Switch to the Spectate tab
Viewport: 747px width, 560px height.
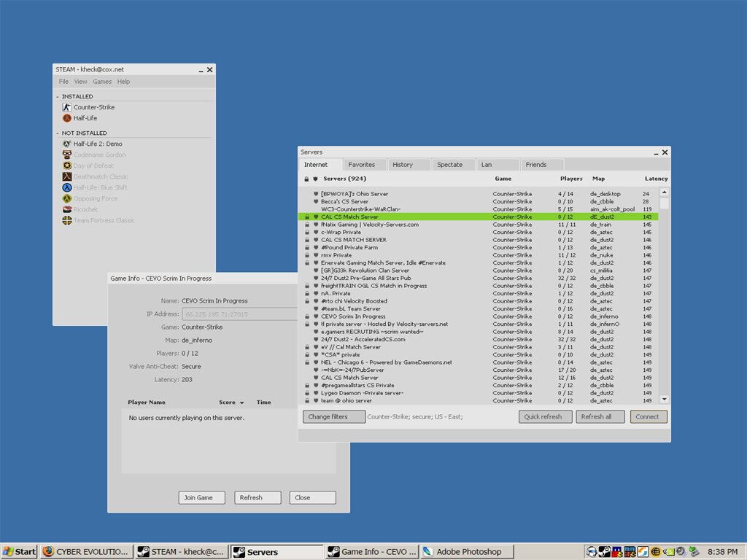coord(454,165)
